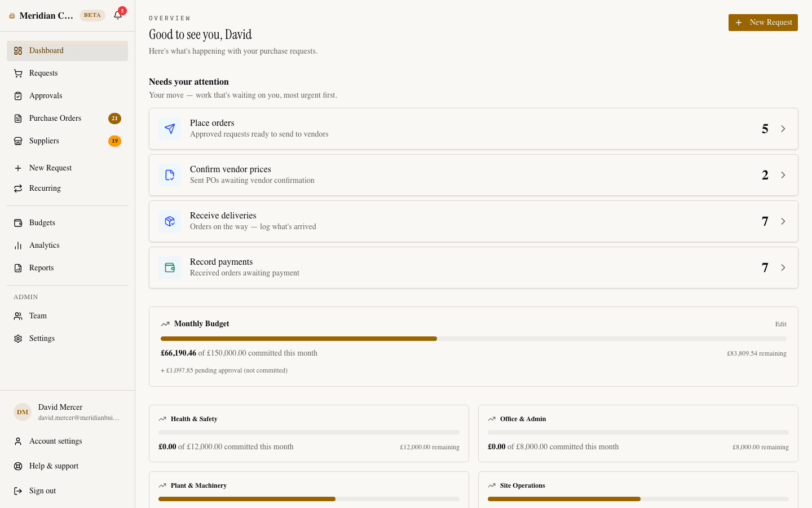Expand Confirm vendor prices row chevron
The height and width of the screenshot is (508, 812).
[x=783, y=175]
